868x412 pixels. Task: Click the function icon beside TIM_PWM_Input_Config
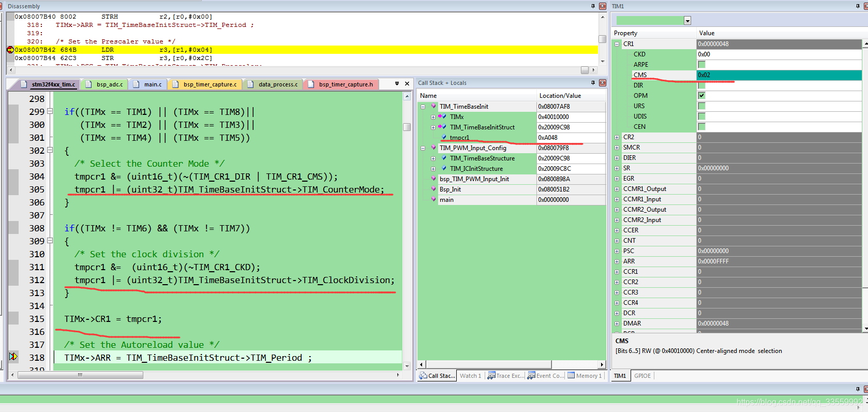(x=433, y=148)
